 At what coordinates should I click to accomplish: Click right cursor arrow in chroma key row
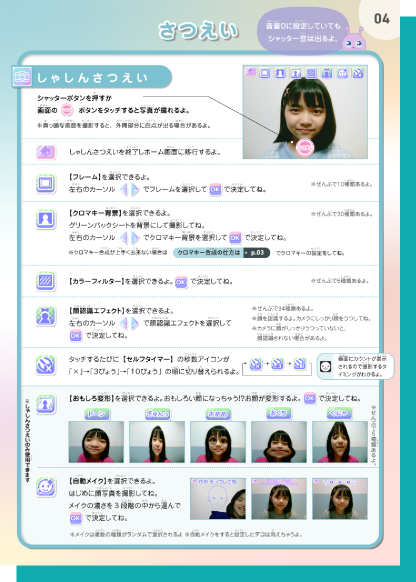[x=135, y=238]
